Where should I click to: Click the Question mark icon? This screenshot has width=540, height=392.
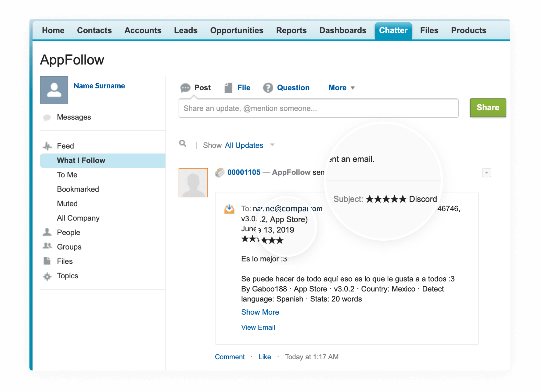(x=268, y=88)
